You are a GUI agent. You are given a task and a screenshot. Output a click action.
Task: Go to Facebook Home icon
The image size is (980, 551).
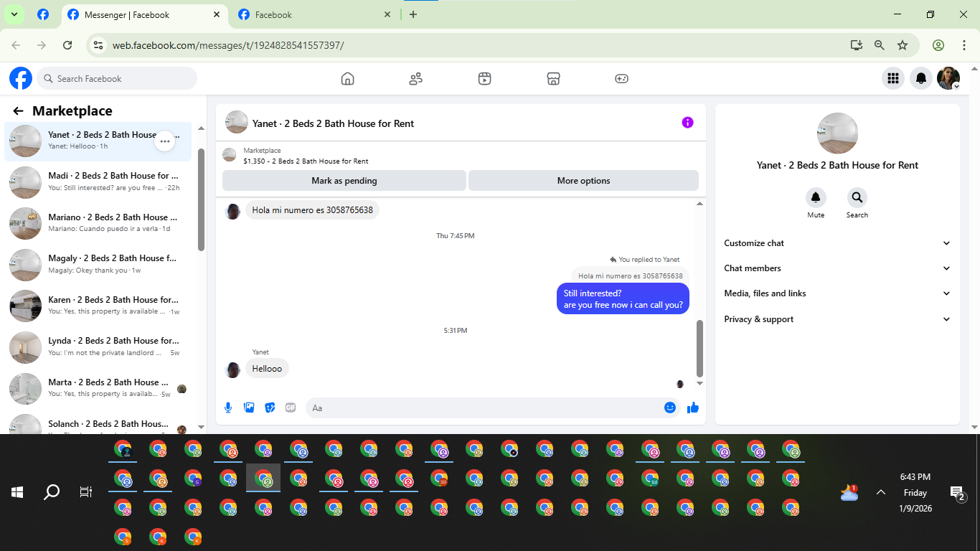pos(348,79)
